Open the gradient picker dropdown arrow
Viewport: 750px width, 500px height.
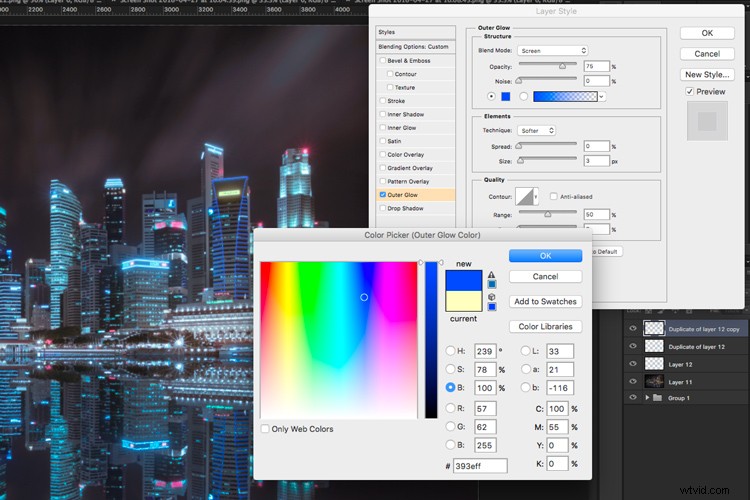click(x=602, y=97)
